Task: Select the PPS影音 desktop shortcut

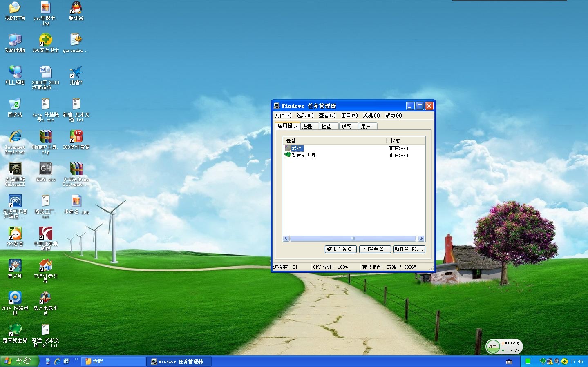Action: click(x=15, y=237)
